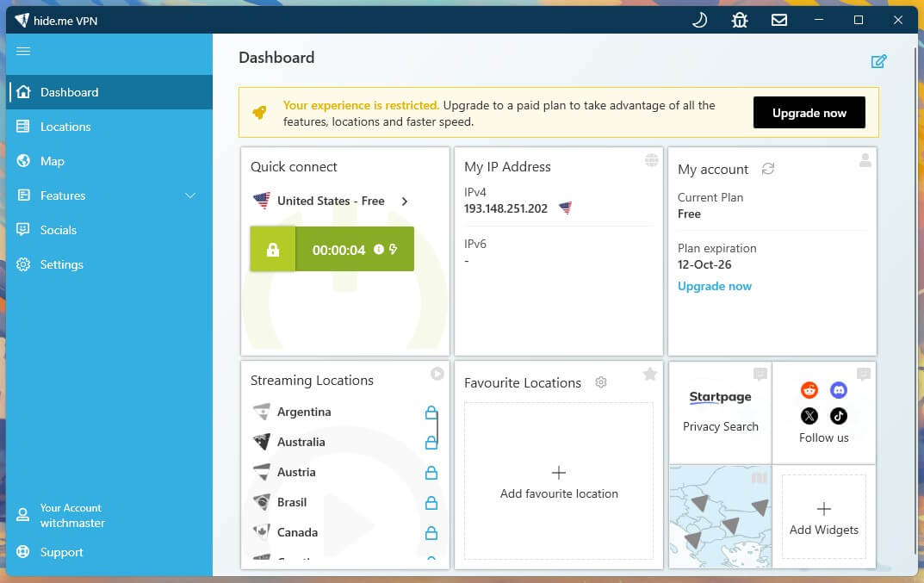Viewport: 924px width, 583px height.
Task: Click the chat icon on the Follow us widget
Action: click(x=864, y=374)
